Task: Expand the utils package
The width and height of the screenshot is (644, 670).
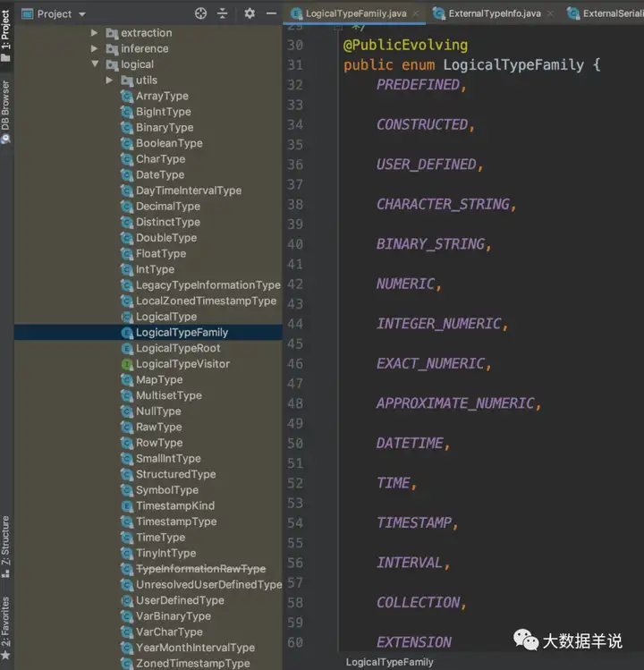Action: 109,80
